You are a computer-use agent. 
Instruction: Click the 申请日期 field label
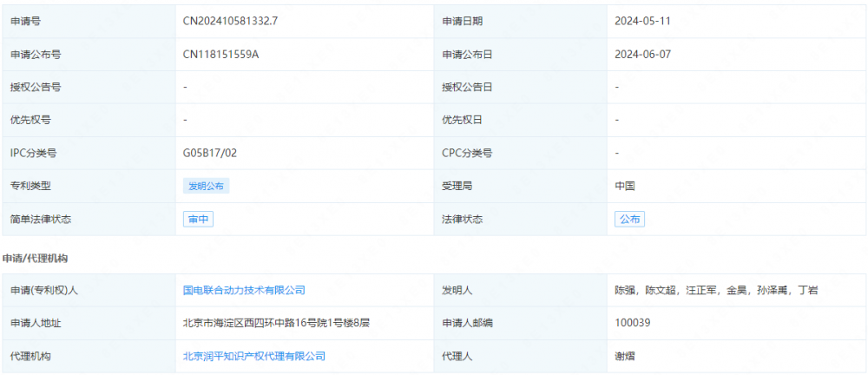(x=462, y=22)
